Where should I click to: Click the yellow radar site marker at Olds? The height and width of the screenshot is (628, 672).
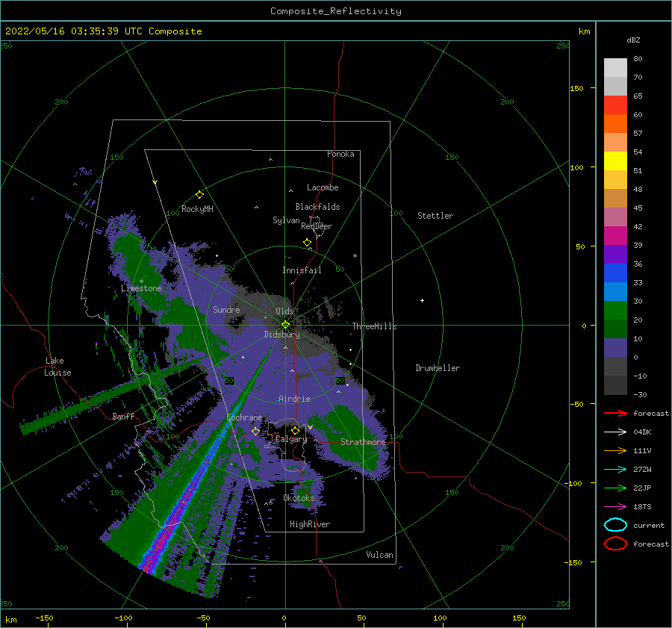point(285,325)
